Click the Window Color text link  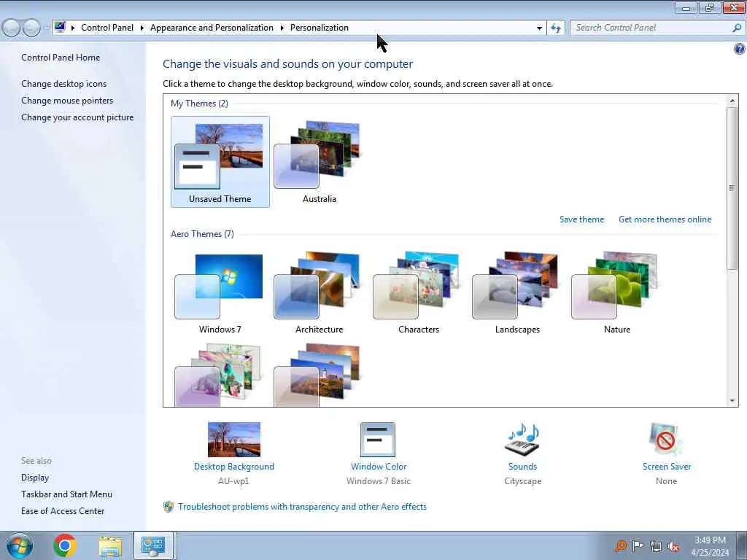click(379, 467)
